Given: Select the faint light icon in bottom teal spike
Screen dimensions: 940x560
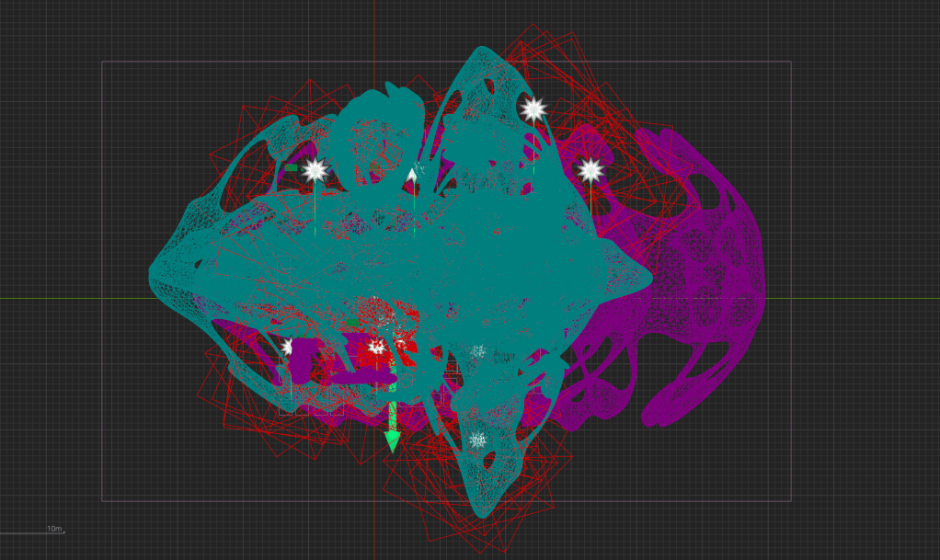Looking at the screenshot, I should (x=476, y=440).
